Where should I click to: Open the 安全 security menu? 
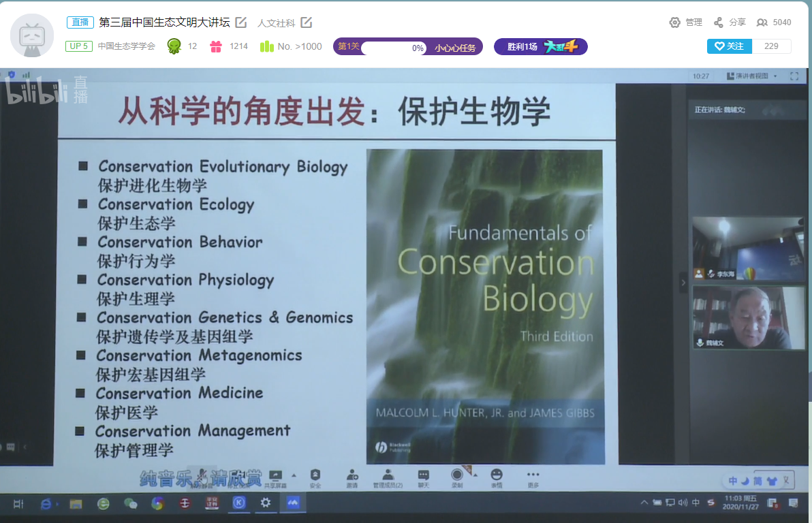(315, 477)
